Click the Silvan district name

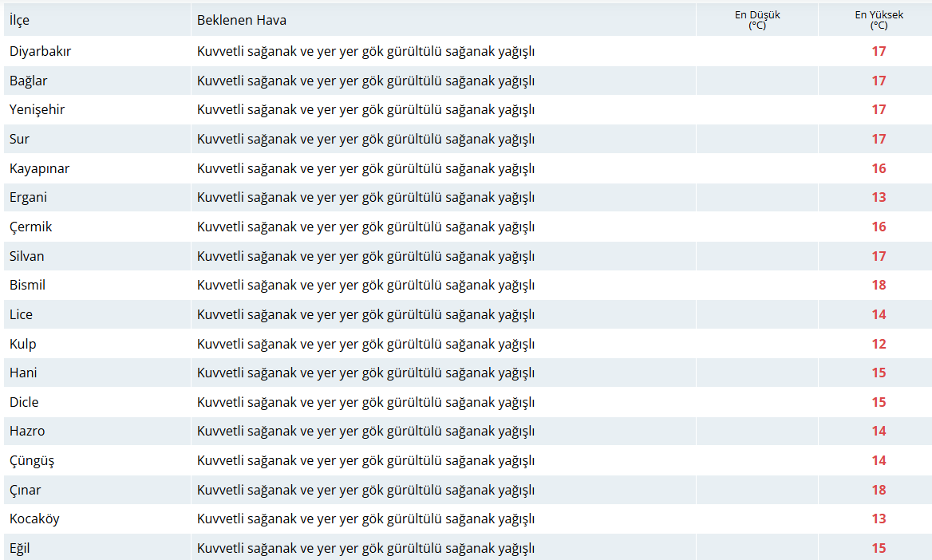click(x=27, y=256)
